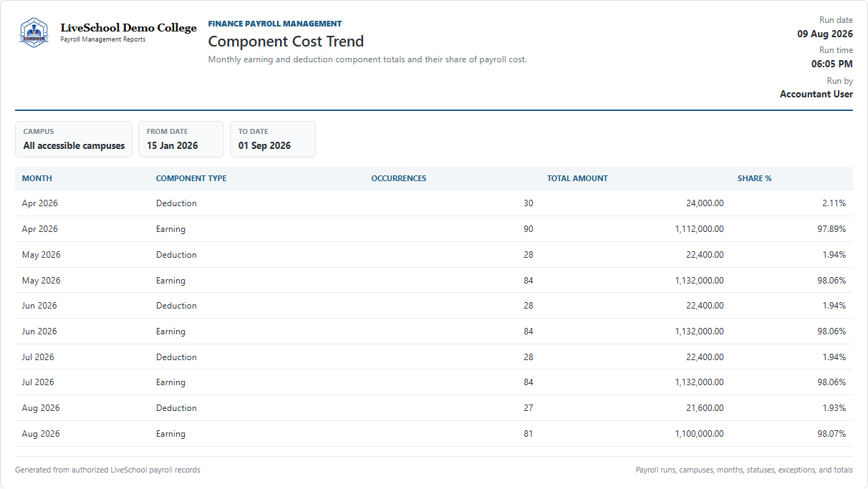
Task: Click the occurrences value 81
Action: pos(529,434)
